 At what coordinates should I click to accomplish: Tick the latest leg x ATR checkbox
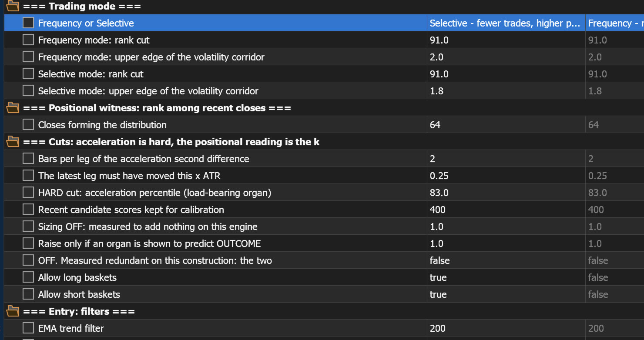click(x=28, y=175)
